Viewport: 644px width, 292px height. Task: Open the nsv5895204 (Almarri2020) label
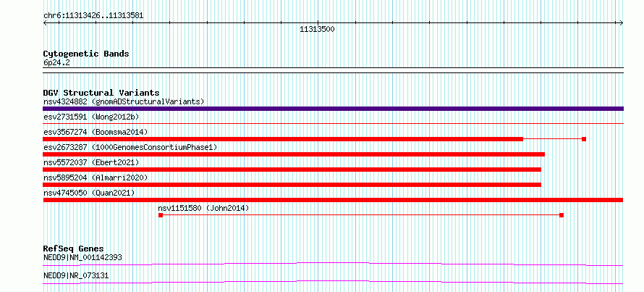coord(96,178)
